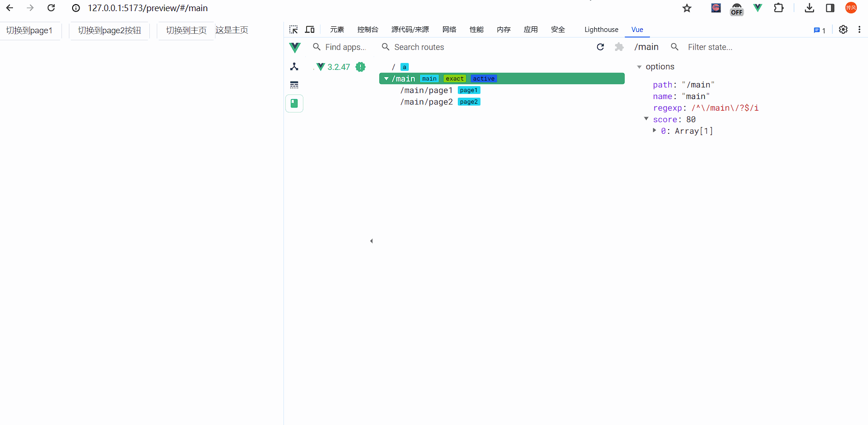Open the browser downloads icon
The image size is (868, 425).
(x=809, y=8)
